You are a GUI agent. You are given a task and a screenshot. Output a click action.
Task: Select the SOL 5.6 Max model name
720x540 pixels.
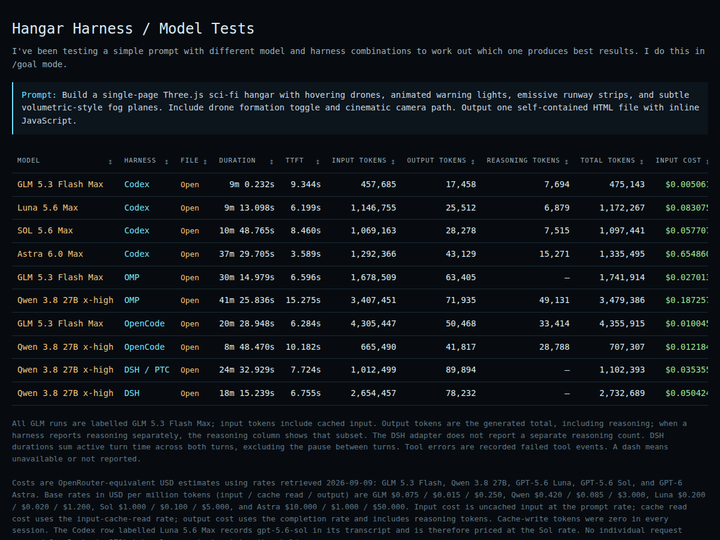(45, 231)
